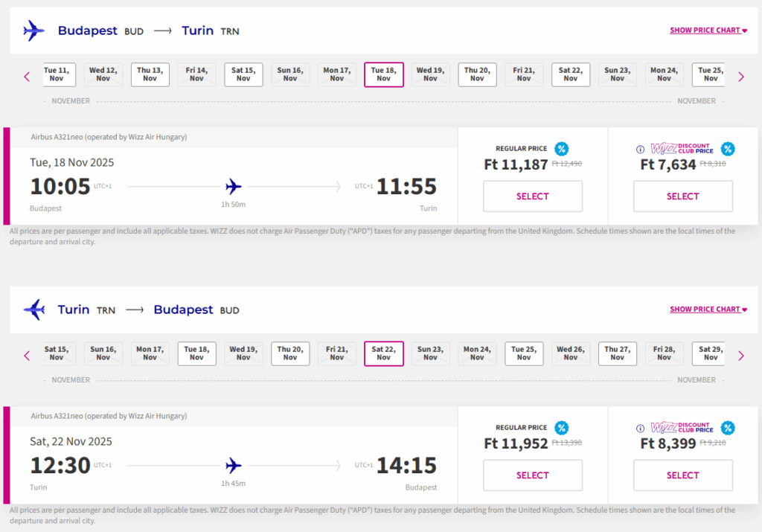Select Discount Club Ft 8,399 return fare

coord(682,475)
